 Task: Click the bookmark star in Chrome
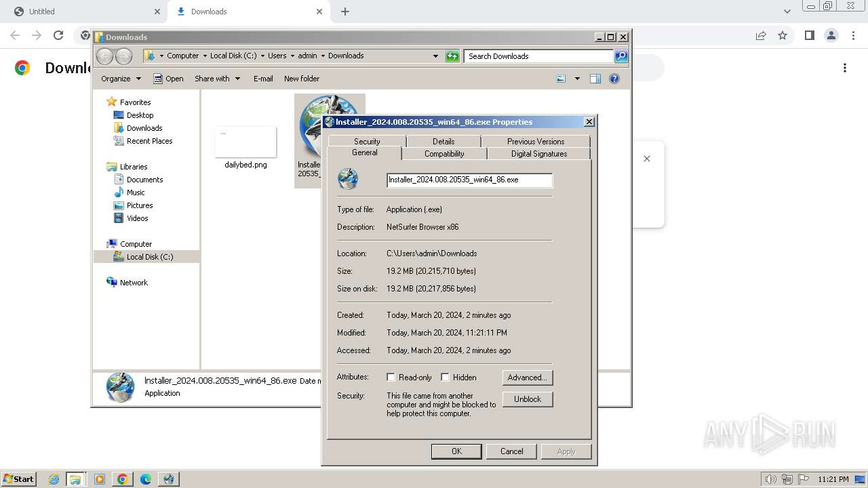click(783, 35)
